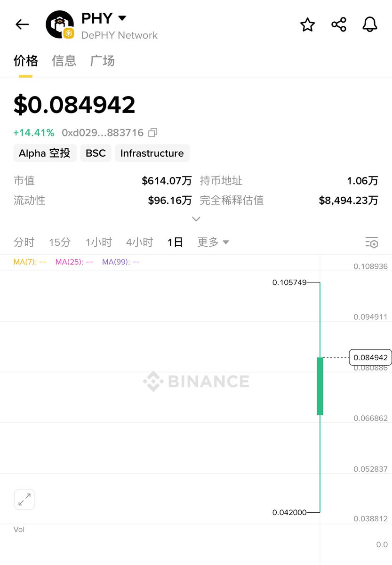Open the PHY token dropdown arrow
The height and width of the screenshot is (565, 392).
tap(122, 18)
